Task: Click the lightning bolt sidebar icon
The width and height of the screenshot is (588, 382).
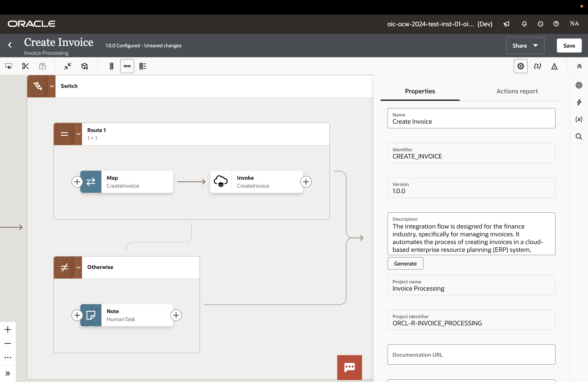Action: (x=579, y=103)
